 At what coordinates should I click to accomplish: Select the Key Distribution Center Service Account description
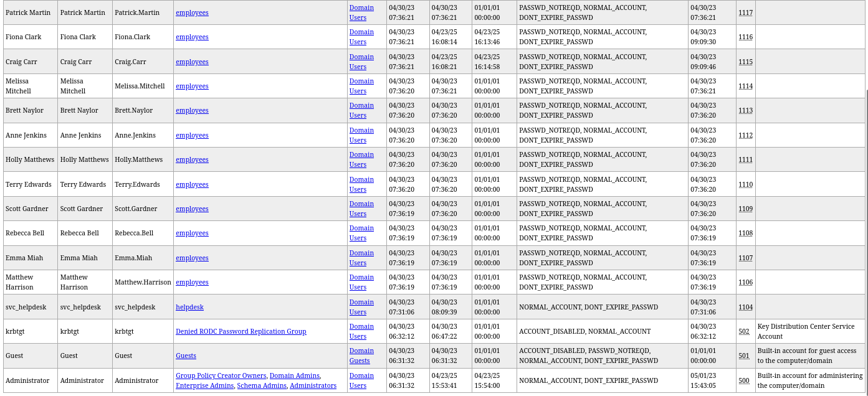[808, 331]
